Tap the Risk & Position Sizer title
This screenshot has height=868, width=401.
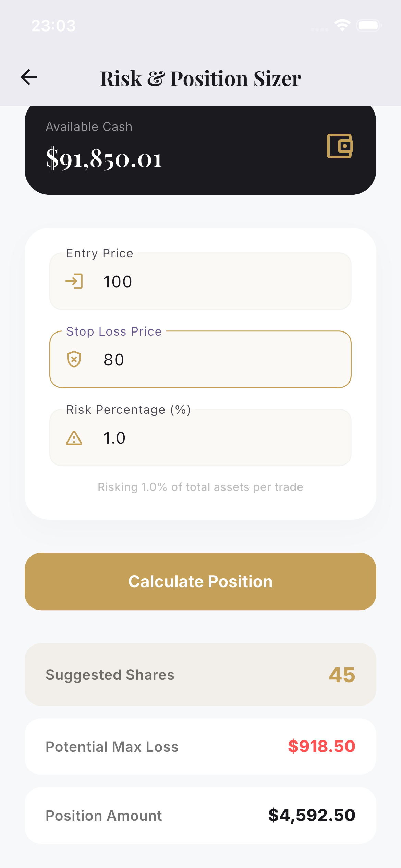pyautogui.click(x=200, y=79)
